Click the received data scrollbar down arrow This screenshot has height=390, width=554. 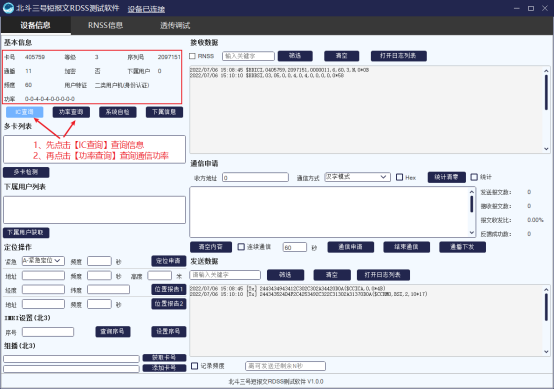pyautogui.click(x=546, y=149)
